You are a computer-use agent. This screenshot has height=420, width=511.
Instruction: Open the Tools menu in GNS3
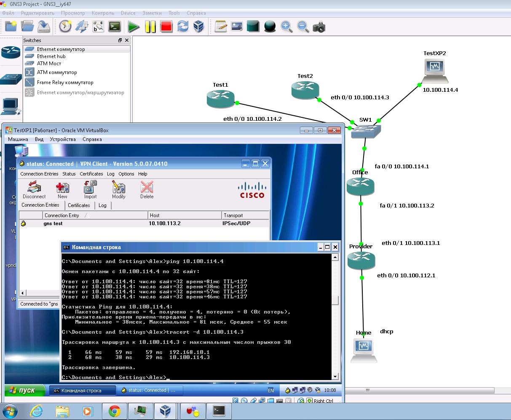click(x=174, y=13)
